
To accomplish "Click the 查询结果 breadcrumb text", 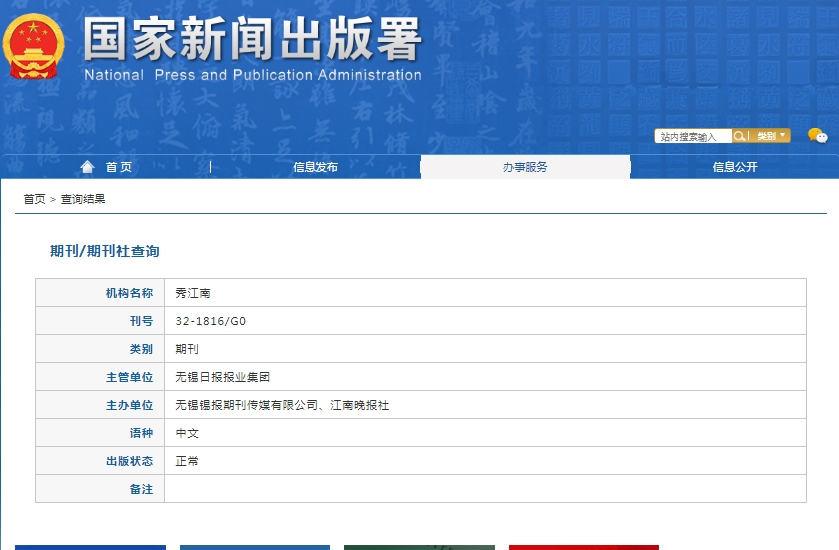I will (83, 199).
